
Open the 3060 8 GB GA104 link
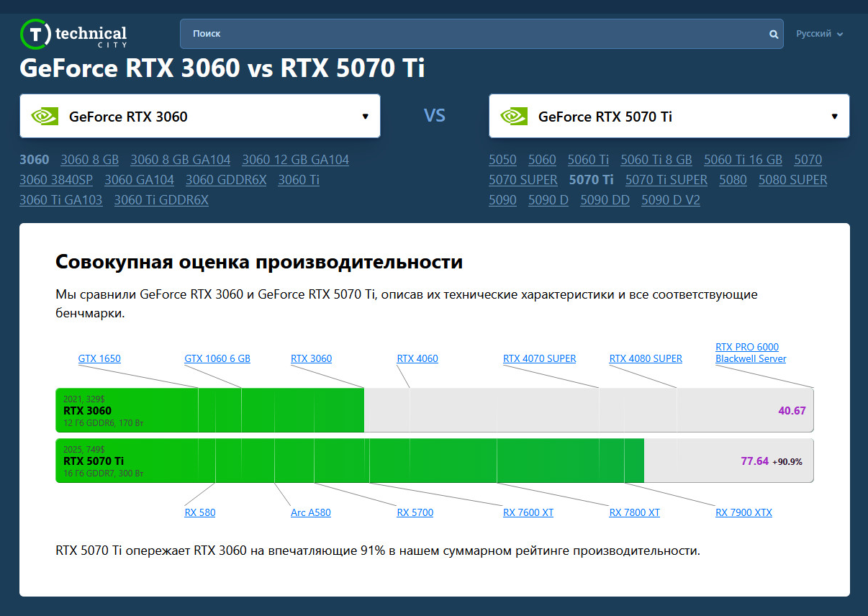point(181,160)
